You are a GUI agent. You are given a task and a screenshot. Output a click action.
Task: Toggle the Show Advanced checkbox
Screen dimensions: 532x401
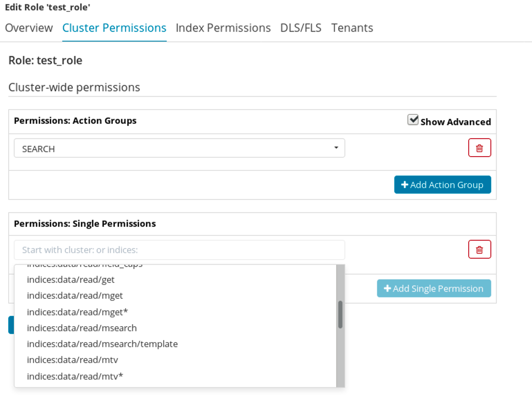[x=413, y=120]
